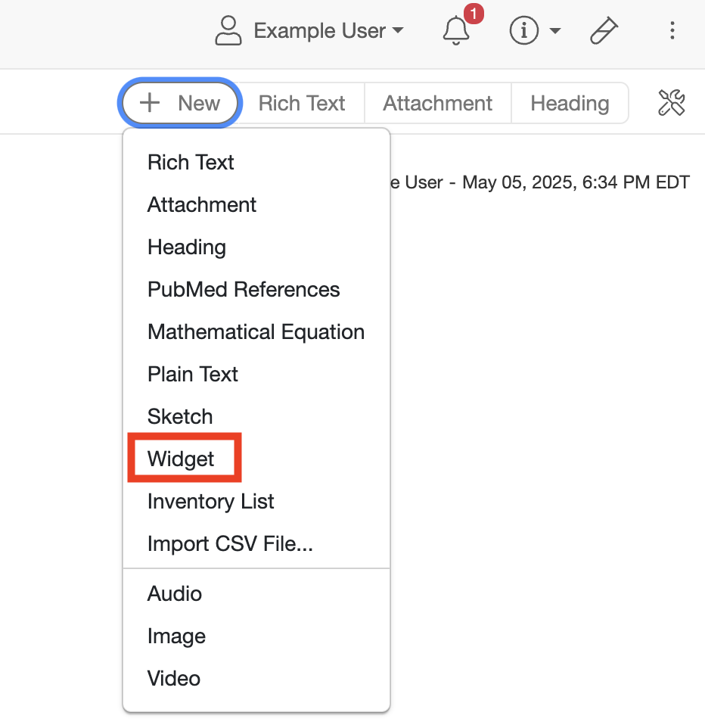The height and width of the screenshot is (728, 705).
Task: Click the info circle icon
Action: click(x=523, y=30)
